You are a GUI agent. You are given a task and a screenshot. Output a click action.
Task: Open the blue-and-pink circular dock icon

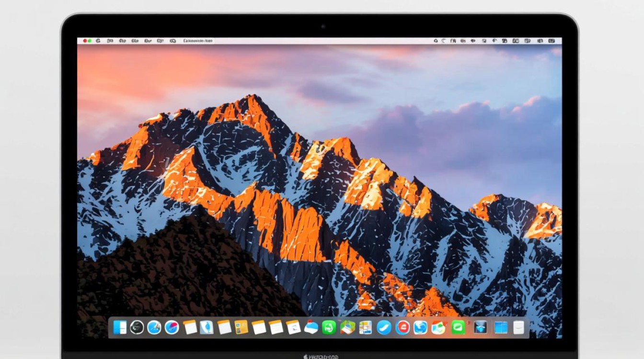(x=172, y=327)
